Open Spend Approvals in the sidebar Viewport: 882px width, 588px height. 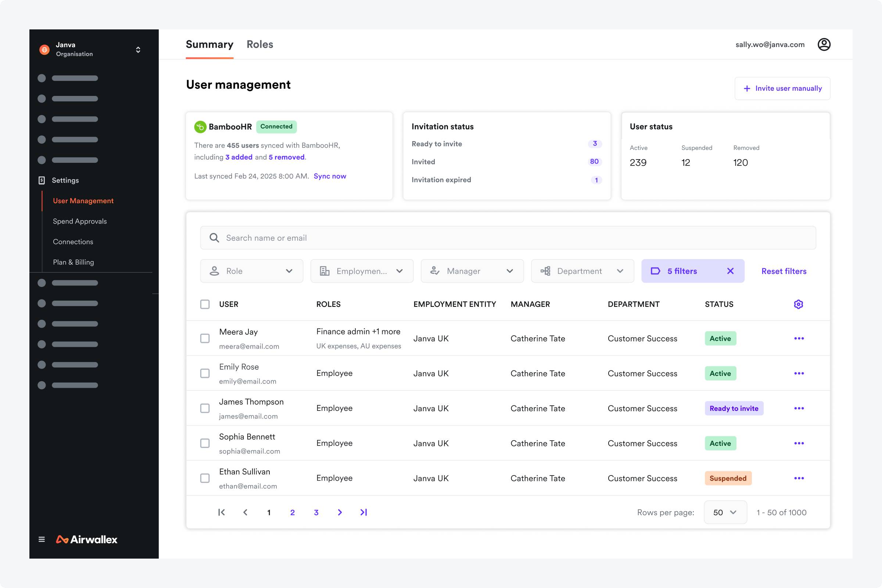[79, 221]
